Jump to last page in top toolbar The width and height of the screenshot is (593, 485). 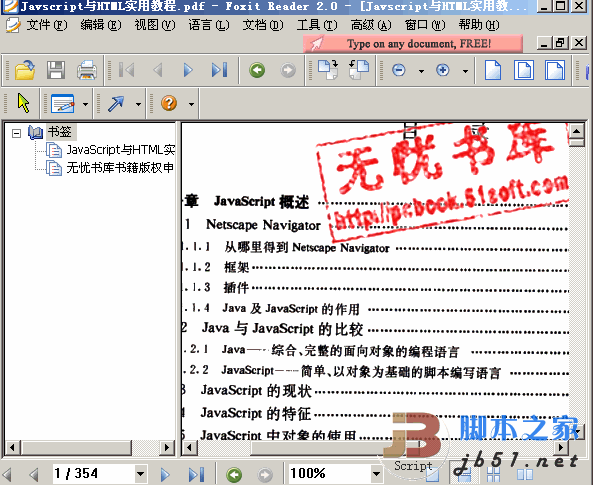(219, 70)
